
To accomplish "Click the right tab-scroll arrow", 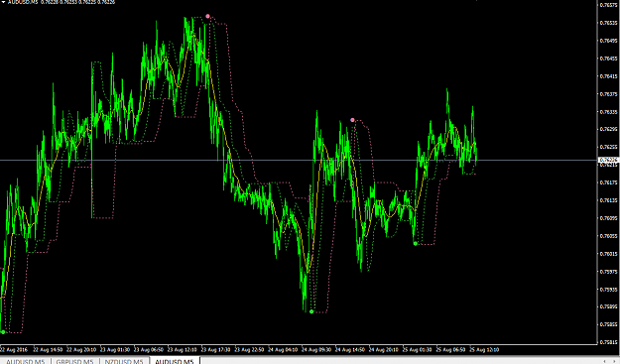I will [614, 361].
